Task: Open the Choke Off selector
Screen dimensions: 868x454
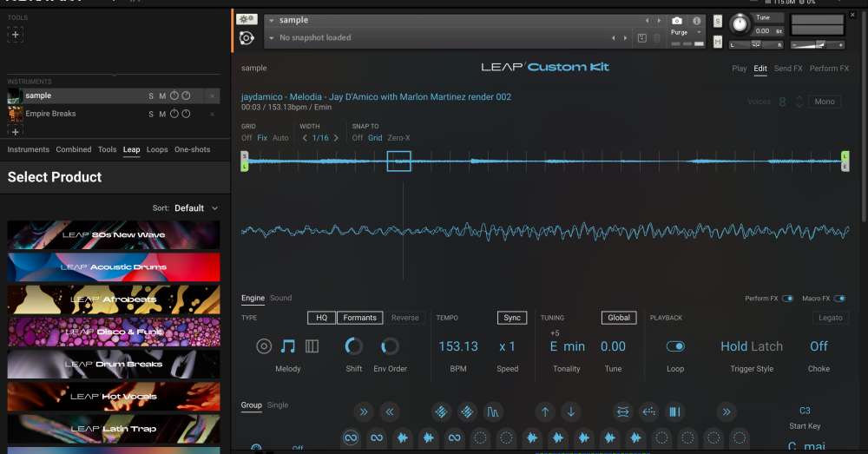Action: pyautogui.click(x=819, y=346)
